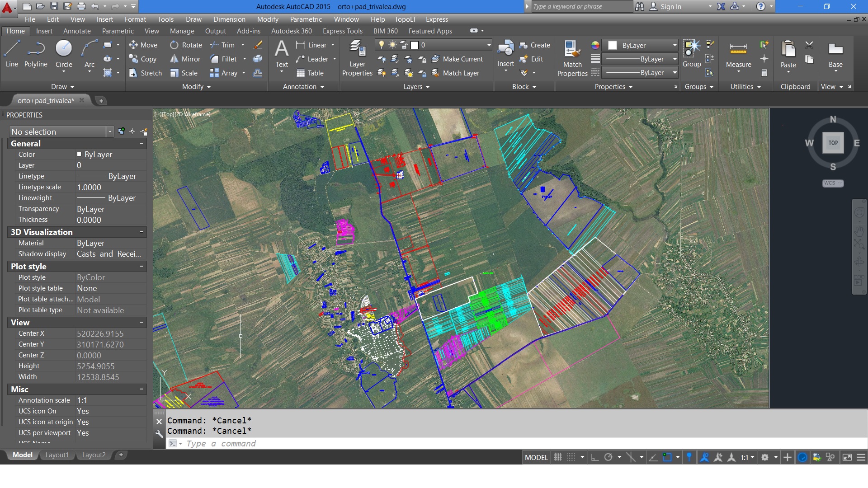868x488 pixels.
Task: Switch to the Annotate ribbon tab
Action: (x=76, y=31)
